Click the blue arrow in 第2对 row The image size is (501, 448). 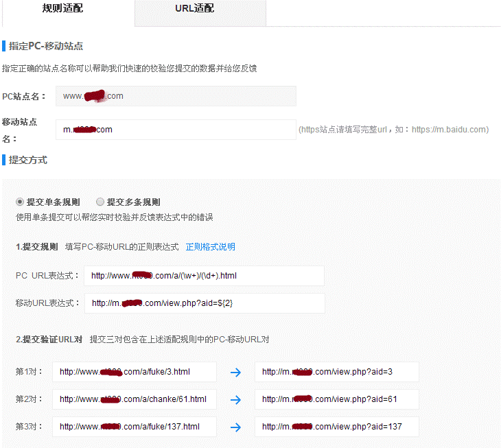click(235, 399)
